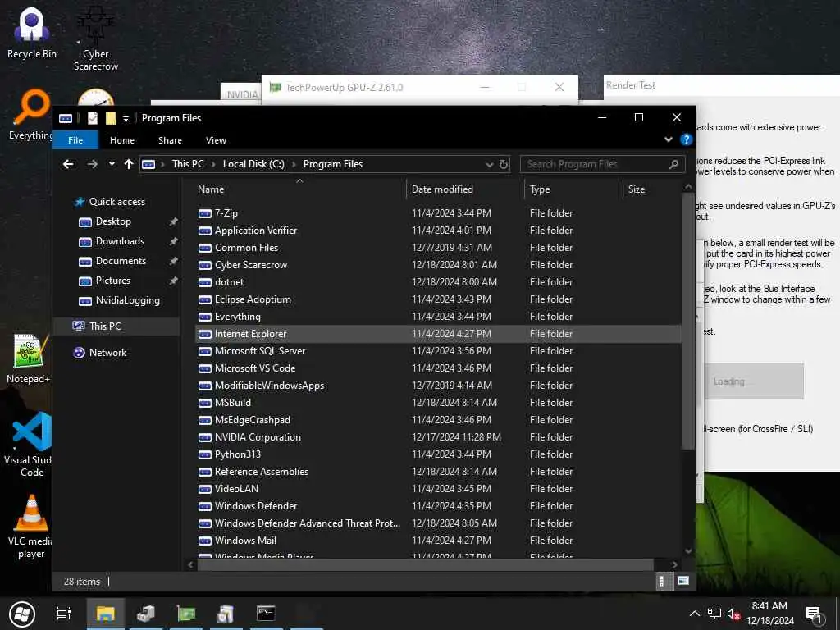Click This PC in the breadcrumb

pos(188,164)
